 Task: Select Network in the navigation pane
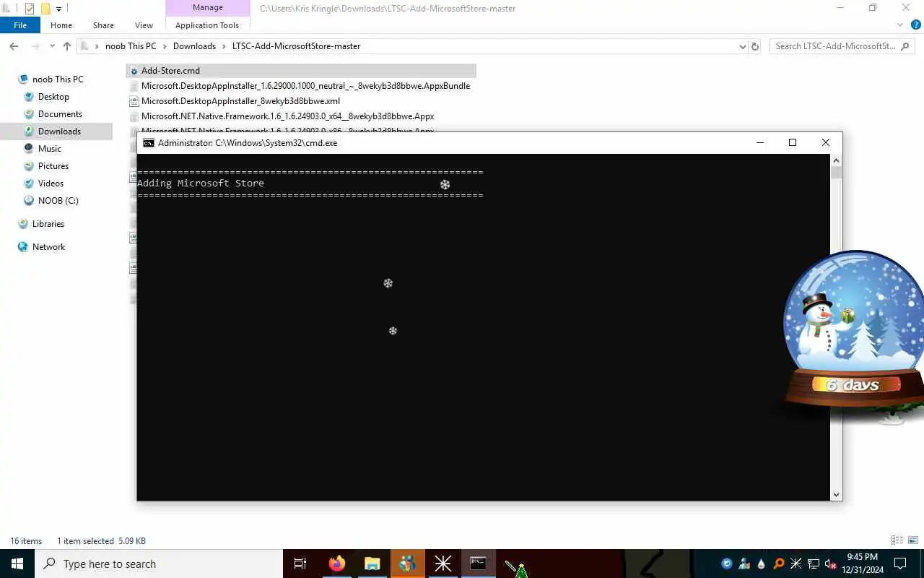48,247
